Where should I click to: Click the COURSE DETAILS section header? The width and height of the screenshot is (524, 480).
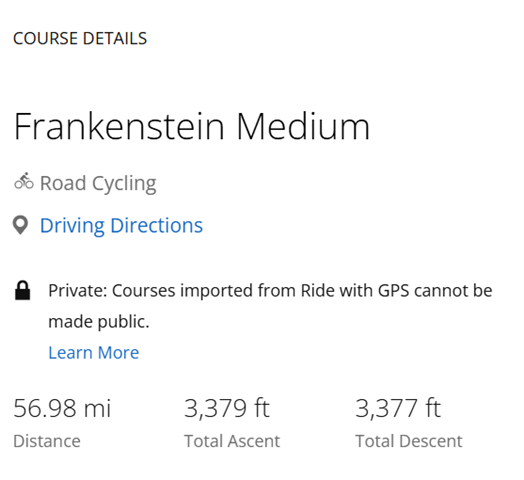(x=80, y=38)
